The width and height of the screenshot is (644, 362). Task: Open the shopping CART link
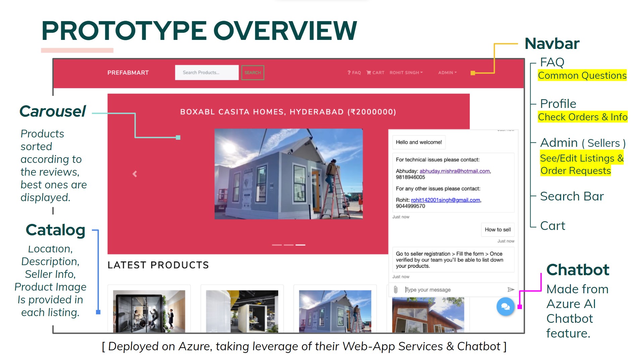pyautogui.click(x=375, y=72)
